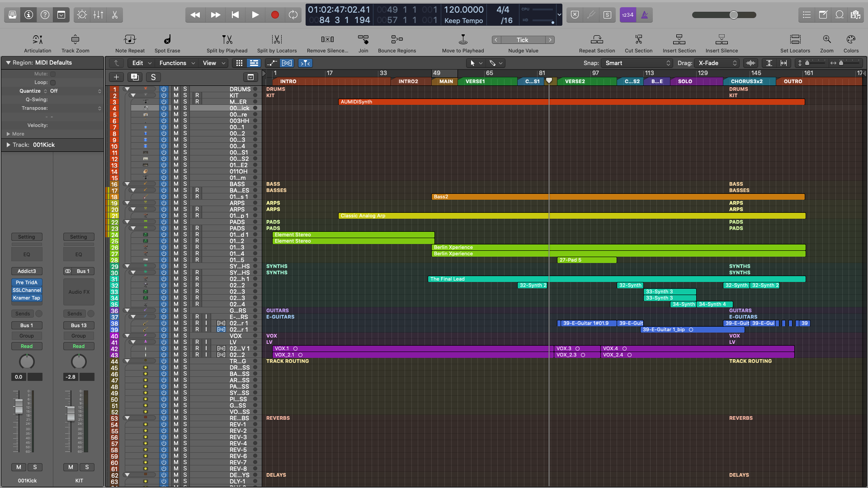Click the Insert Silence icon
This screenshot has height=488, width=868.
click(722, 39)
